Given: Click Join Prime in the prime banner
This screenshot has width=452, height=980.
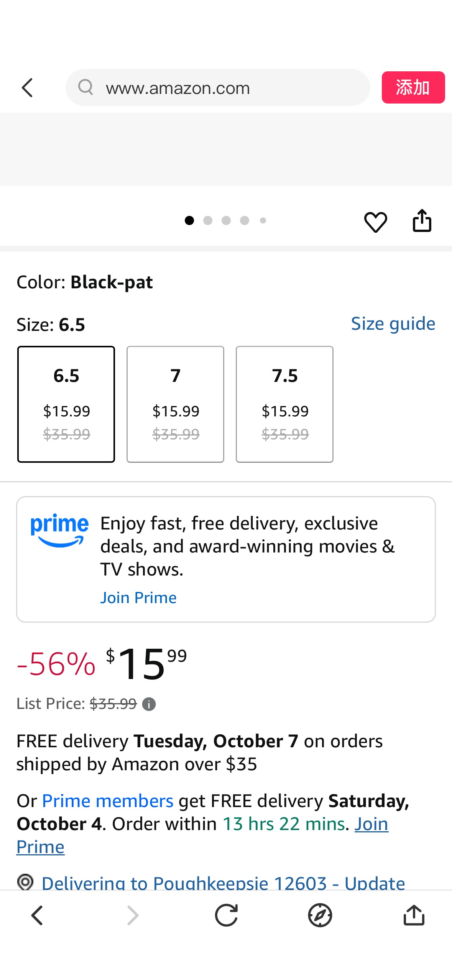Looking at the screenshot, I should coord(138,598).
